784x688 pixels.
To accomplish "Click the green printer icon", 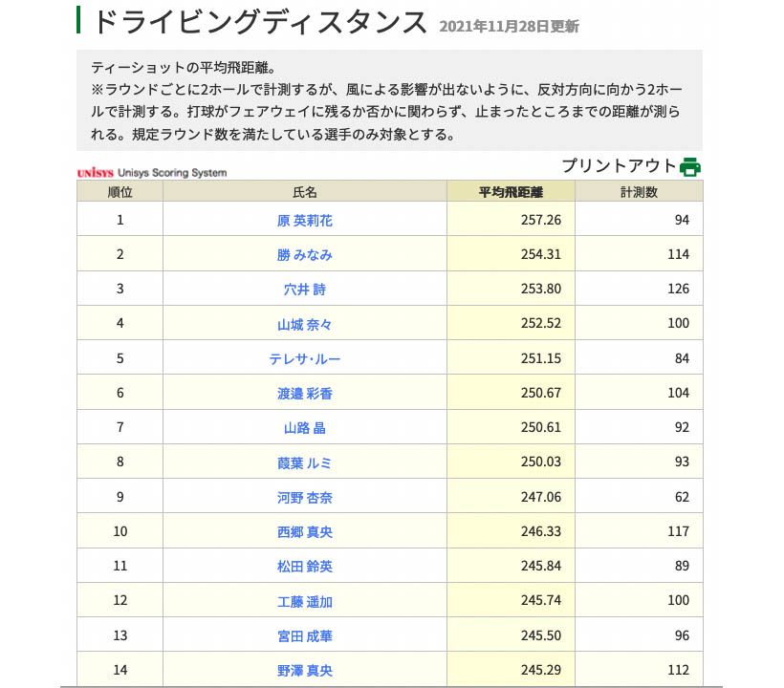I will (x=690, y=166).
